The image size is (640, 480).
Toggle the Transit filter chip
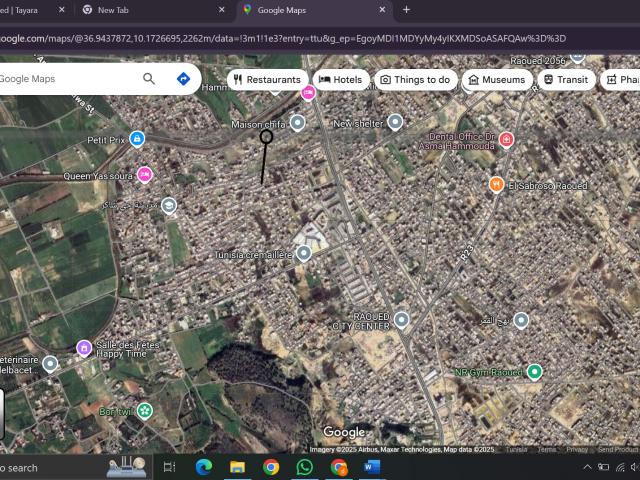click(x=566, y=80)
